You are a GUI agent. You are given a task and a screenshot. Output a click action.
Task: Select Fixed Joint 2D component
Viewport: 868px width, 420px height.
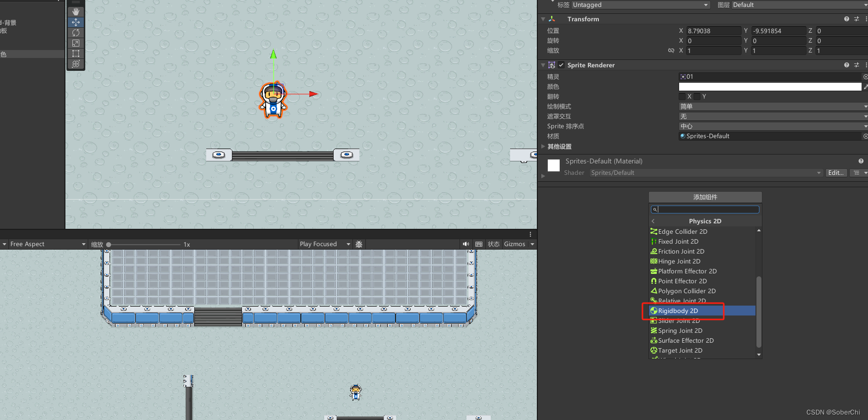702,241
